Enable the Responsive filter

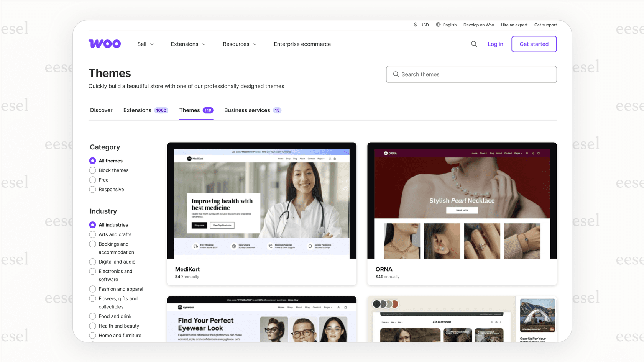[92, 189]
